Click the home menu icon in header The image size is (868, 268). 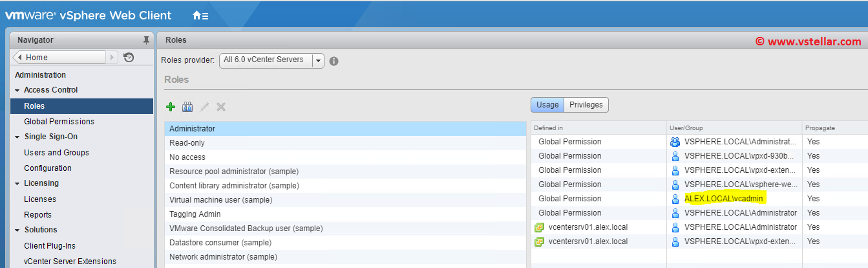coord(200,16)
